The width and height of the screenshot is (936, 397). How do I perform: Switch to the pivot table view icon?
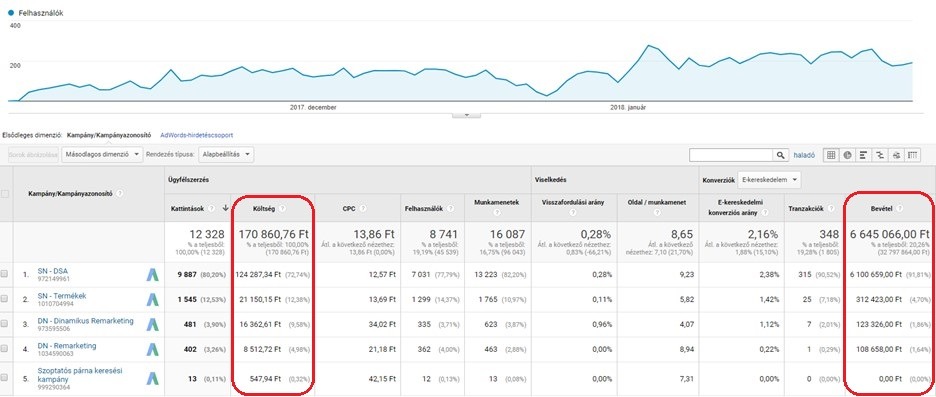[x=913, y=155]
